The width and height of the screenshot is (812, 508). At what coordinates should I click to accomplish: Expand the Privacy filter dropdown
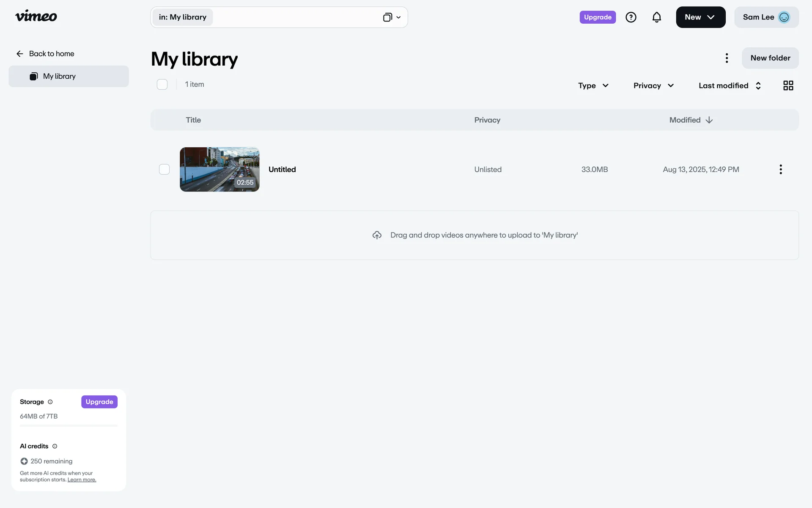[x=653, y=86]
